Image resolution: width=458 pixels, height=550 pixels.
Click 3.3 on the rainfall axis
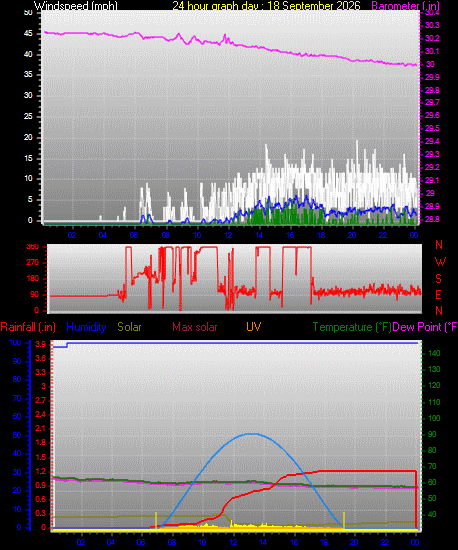pyautogui.click(x=41, y=372)
